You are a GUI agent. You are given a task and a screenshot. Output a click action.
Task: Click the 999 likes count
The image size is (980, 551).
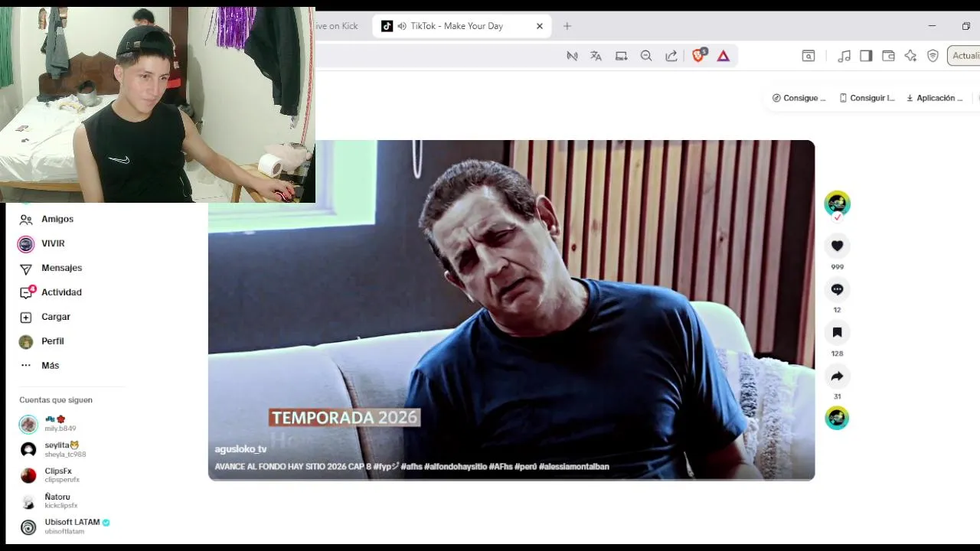[x=837, y=267]
